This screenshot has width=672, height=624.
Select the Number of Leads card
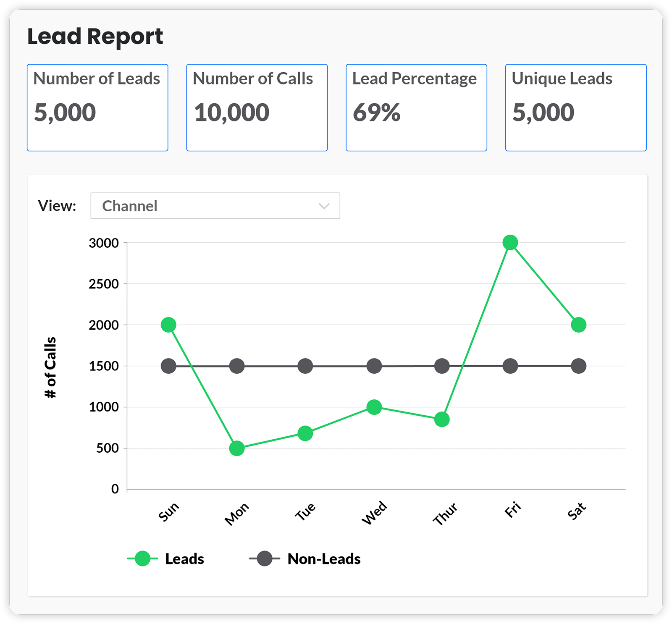(97, 107)
